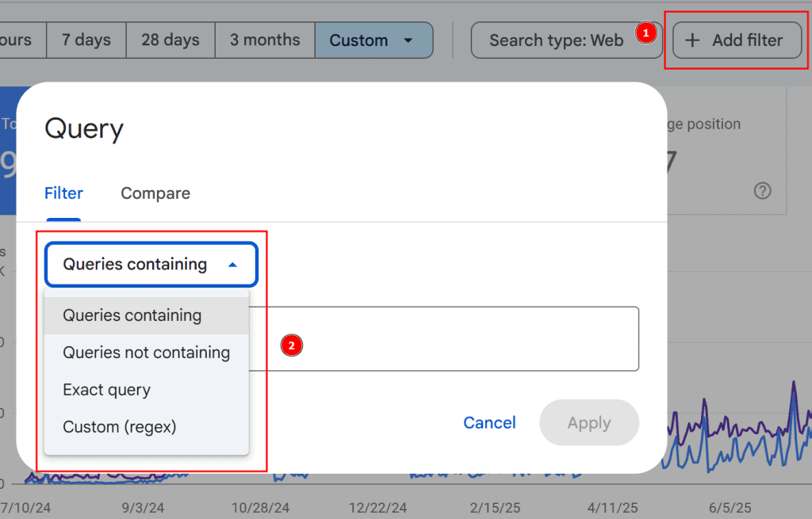Switch to the Filter tab
The height and width of the screenshot is (519, 812).
[63, 193]
